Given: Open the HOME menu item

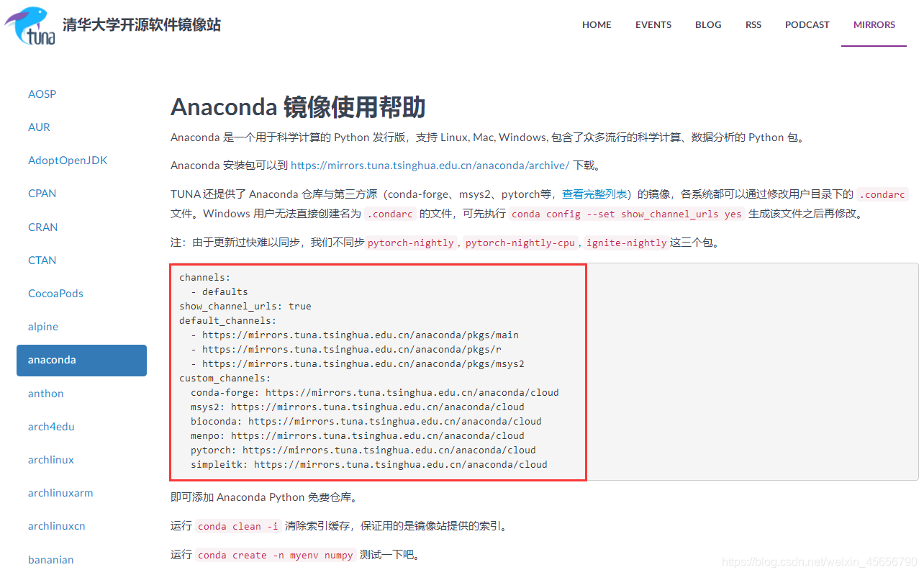Looking at the screenshot, I should point(597,24).
